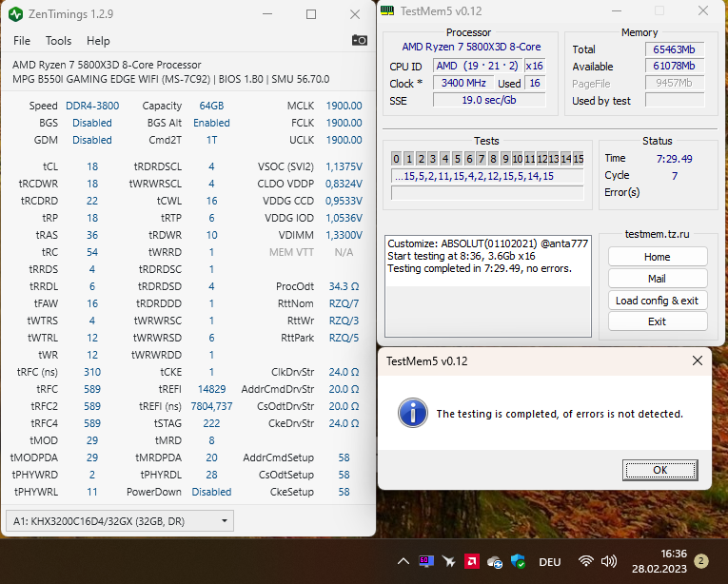728x584 pixels.
Task: Click the Mail button in TestMem5
Action: click(x=658, y=279)
